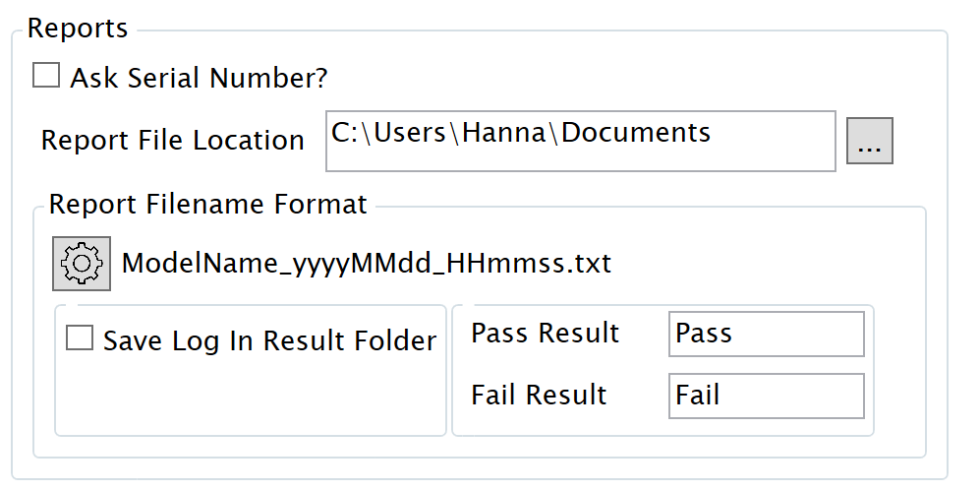Click the "Save Log In Result Folder" label text
The width and height of the screenshot is (980, 490).
click(269, 340)
